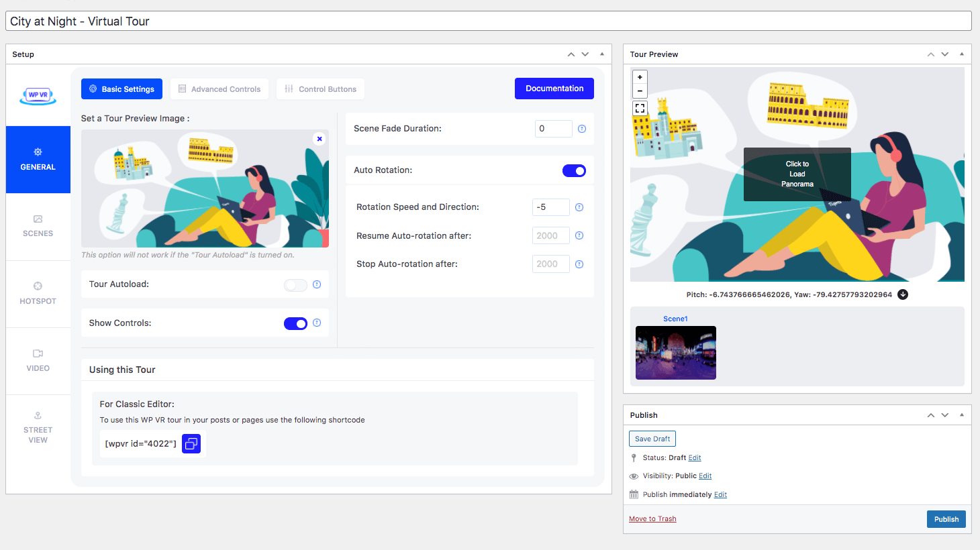Open info icon for Scene Fade Duration
Image resolution: width=980 pixels, height=550 pixels.
(582, 129)
